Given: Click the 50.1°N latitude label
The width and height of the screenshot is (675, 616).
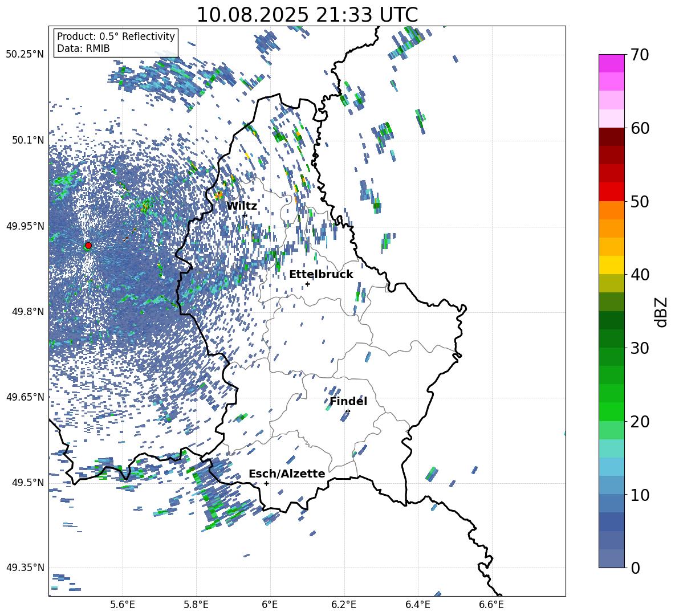Looking at the screenshot, I should (x=27, y=140).
